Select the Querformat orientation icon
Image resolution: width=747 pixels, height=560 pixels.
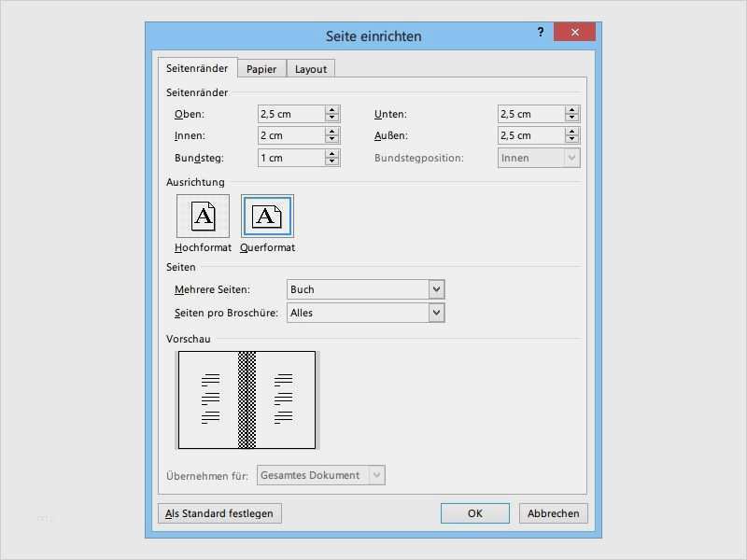[267, 217]
